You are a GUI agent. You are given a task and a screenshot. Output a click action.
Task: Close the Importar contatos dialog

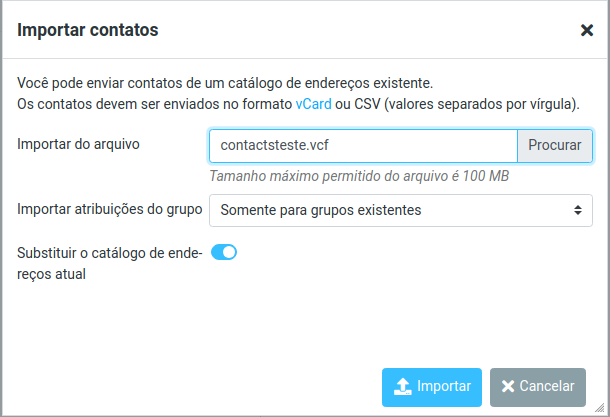click(587, 30)
